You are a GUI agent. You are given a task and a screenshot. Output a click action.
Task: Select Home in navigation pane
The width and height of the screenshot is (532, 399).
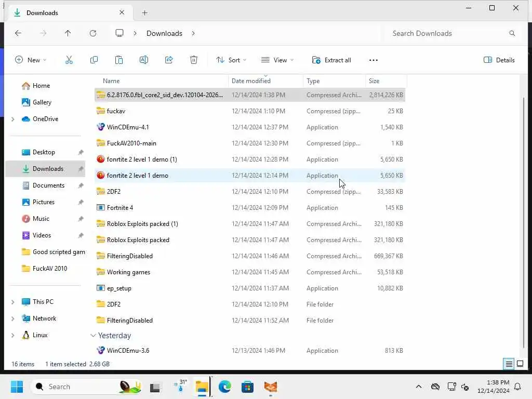tap(41, 86)
